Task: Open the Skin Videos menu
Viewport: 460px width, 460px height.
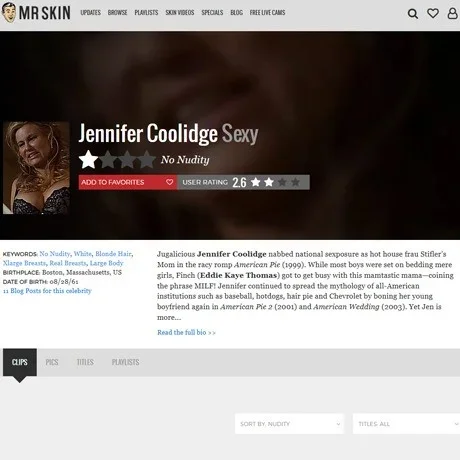Action: pos(180,13)
